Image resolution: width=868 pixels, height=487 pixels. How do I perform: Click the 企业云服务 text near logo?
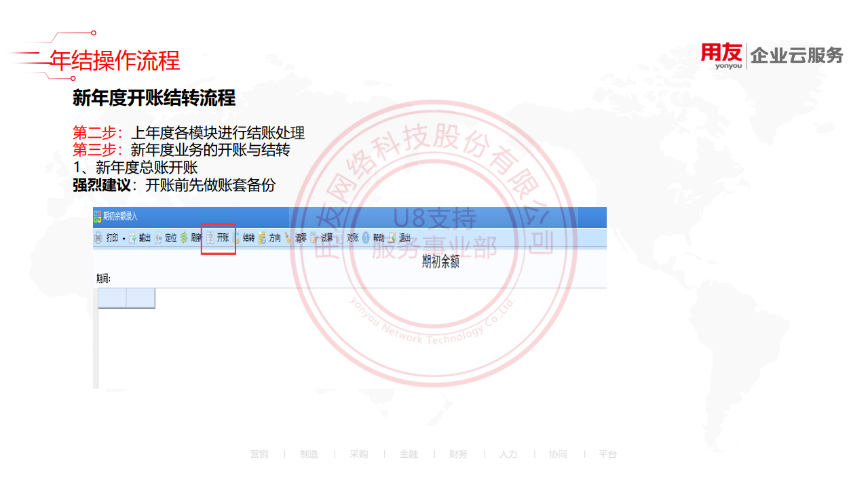coord(797,56)
